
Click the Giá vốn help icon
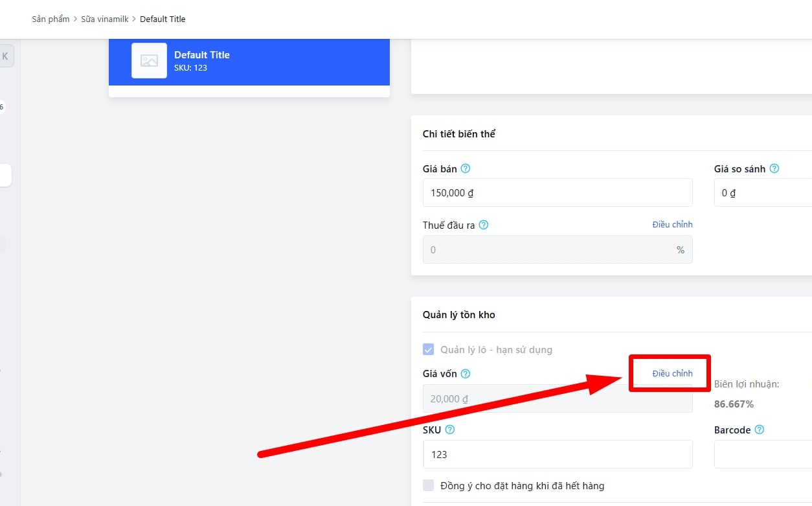point(465,374)
